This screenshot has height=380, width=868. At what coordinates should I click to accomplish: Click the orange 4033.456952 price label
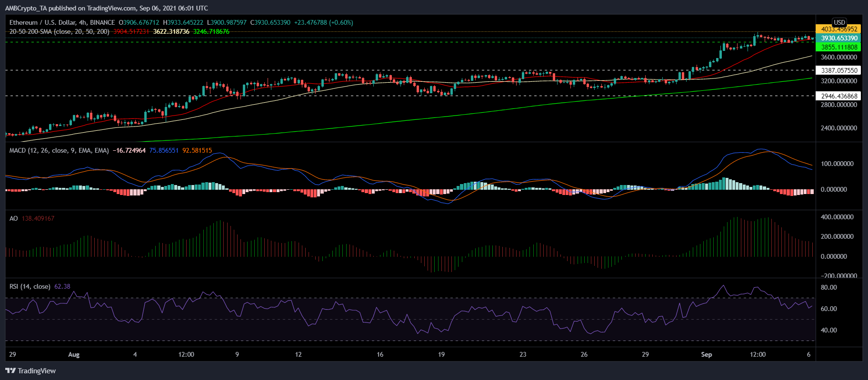(839, 29)
